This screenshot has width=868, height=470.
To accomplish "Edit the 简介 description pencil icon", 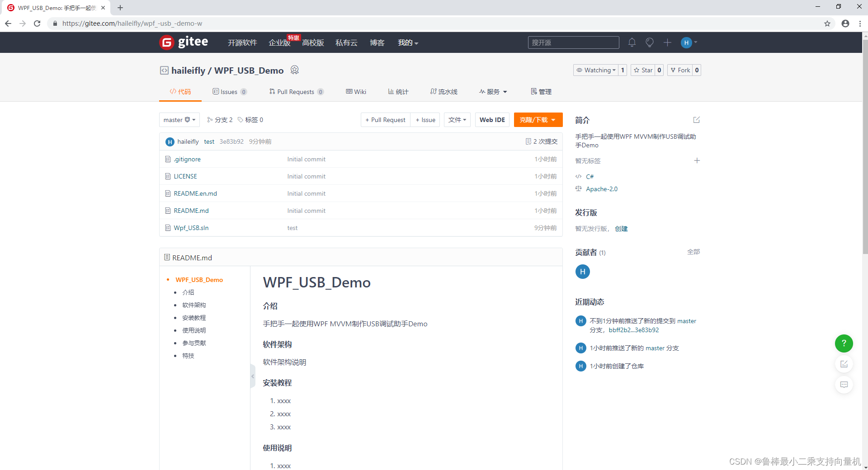I will (697, 120).
